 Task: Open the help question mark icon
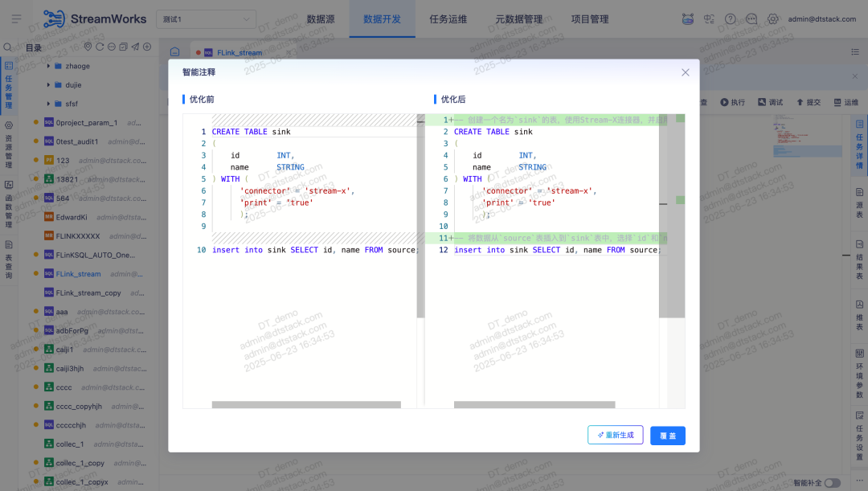click(730, 18)
